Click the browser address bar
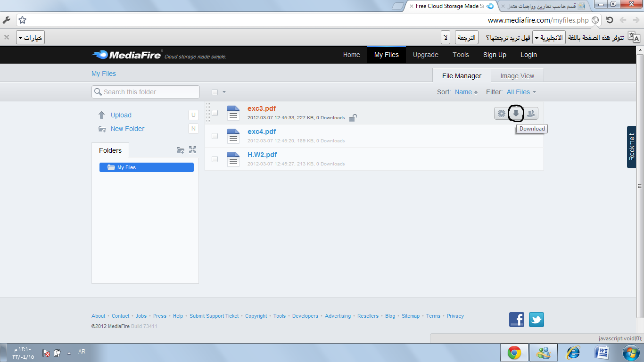 (x=309, y=20)
